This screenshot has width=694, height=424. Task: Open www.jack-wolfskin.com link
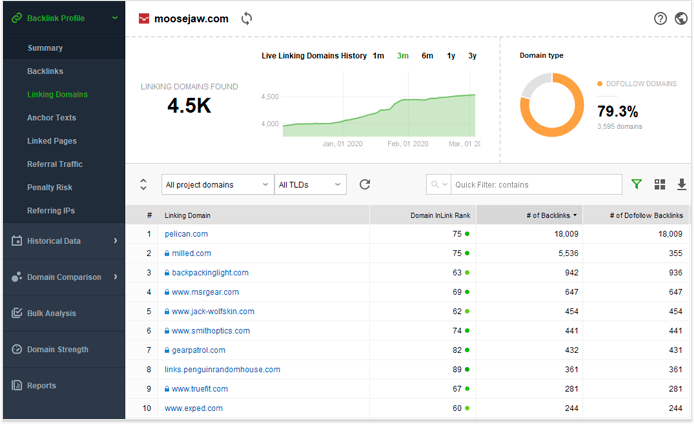click(213, 311)
